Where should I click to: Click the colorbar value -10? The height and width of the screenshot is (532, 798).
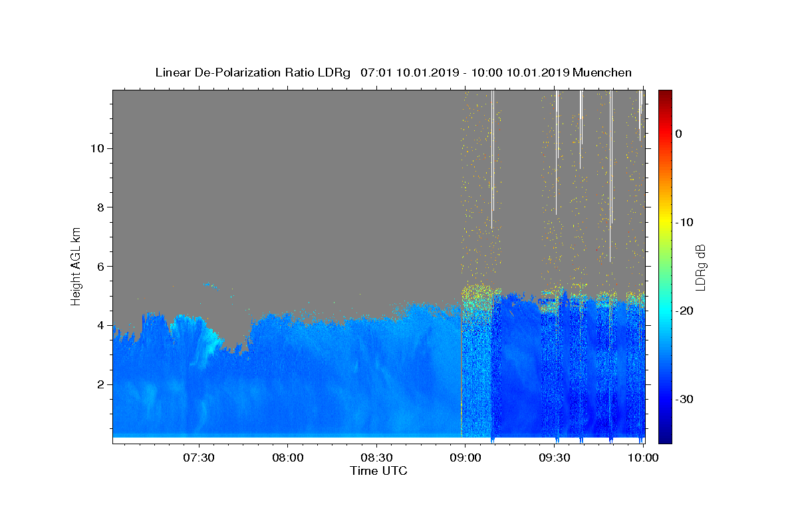click(685, 222)
